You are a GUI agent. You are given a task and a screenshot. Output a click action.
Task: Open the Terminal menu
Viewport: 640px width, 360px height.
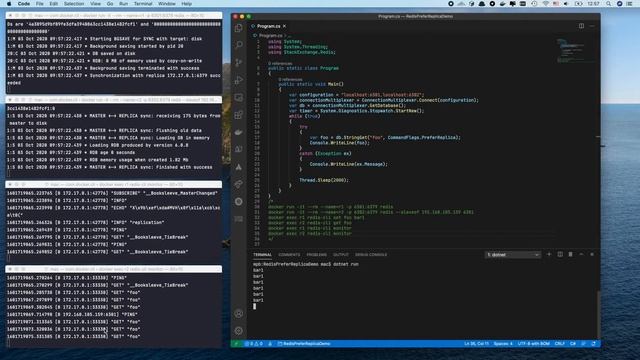tap(143, 4)
